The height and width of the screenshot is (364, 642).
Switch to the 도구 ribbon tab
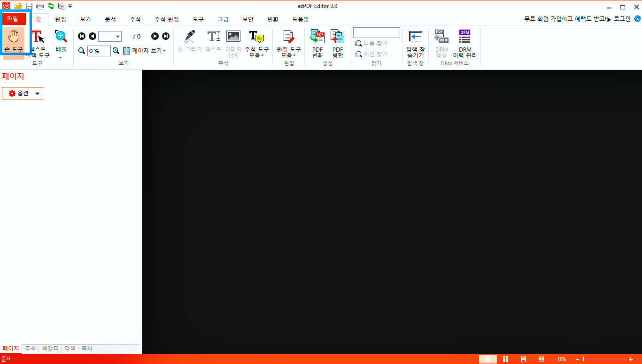(198, 19)
